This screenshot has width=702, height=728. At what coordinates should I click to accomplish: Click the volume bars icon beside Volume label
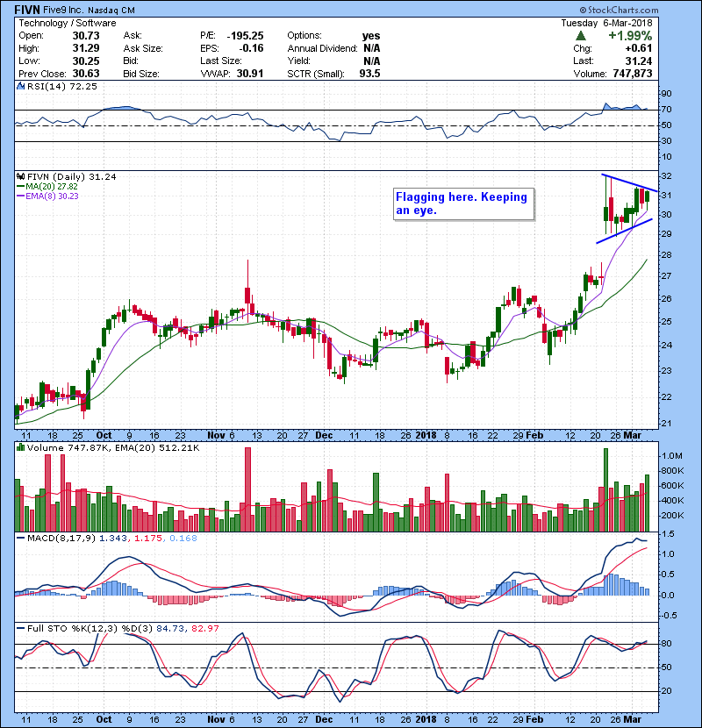[20, 448]
